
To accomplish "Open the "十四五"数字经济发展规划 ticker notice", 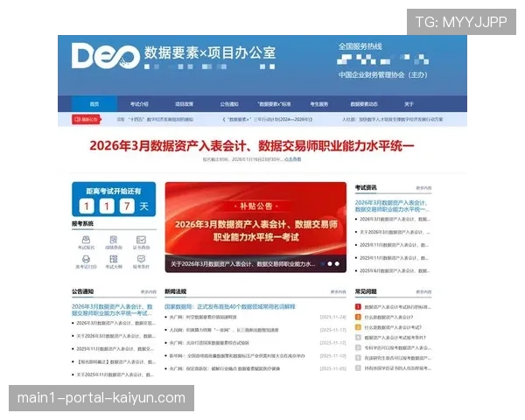I will [x=155, y=119].
